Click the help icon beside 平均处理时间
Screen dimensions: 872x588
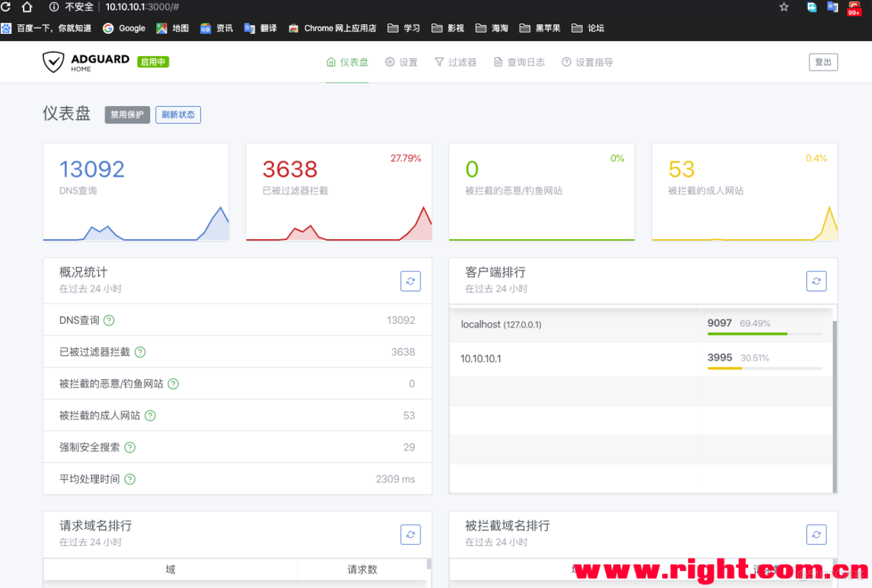tap(129, 479)
